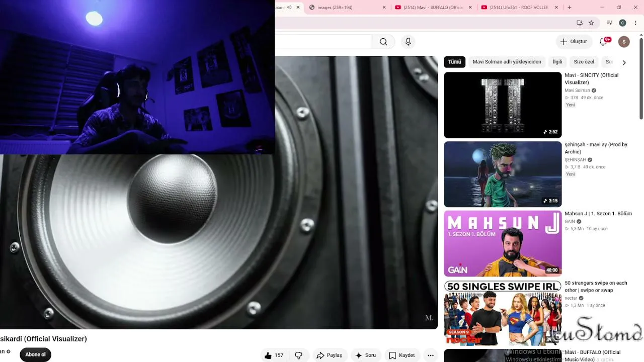This screenshot has width=644, height=362.
Task: Start voice search with the microphone icon
Action: point(408,42)
